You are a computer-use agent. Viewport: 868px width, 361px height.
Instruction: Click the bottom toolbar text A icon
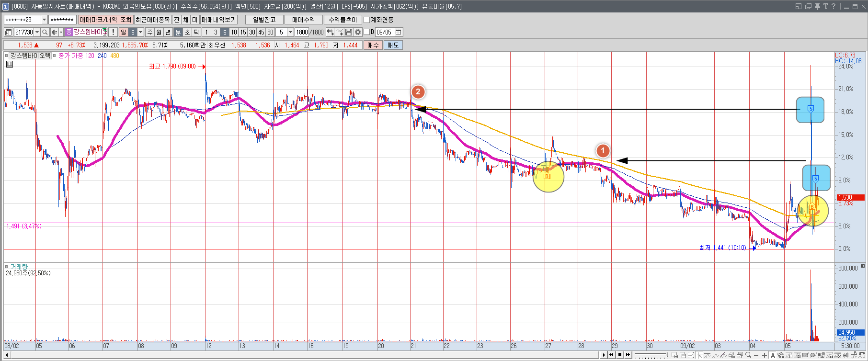coord(773,355)
